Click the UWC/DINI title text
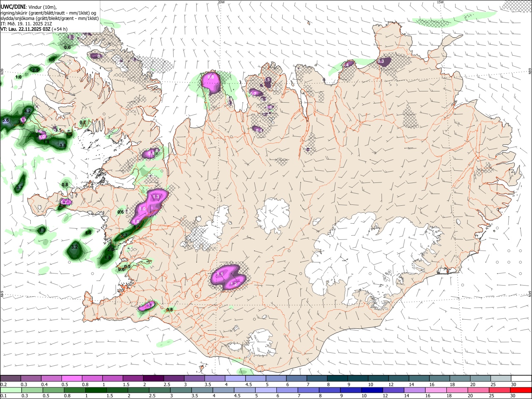The height and width of the screenshot is (399, 532). click(x=13, y=7)
